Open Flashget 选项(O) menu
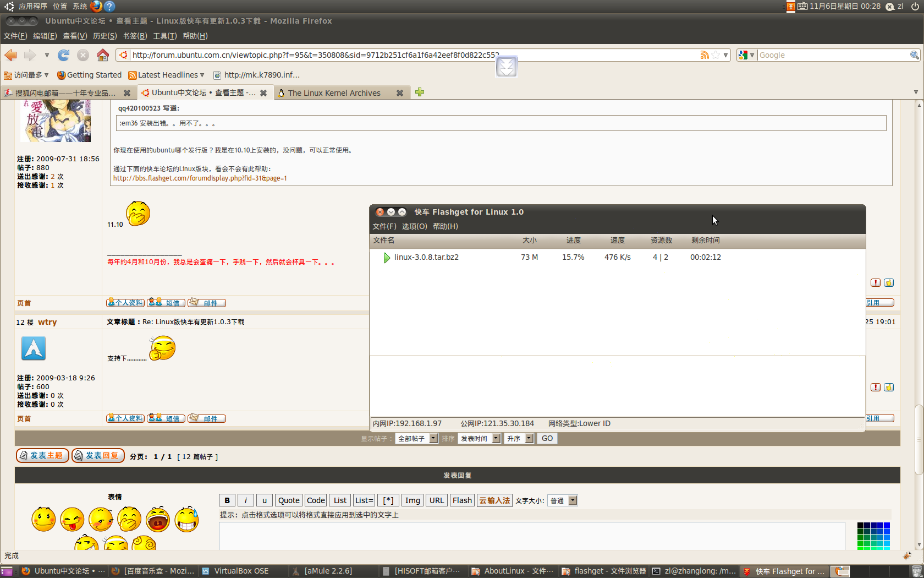 coord(414,226)
